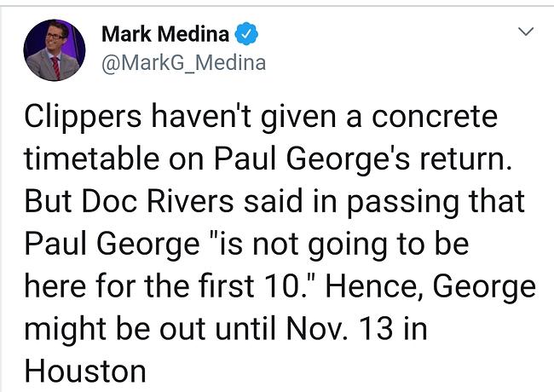This screenshot has width=554, height=392.
Task: Open the Mark Medina display name
Action: 165,35
